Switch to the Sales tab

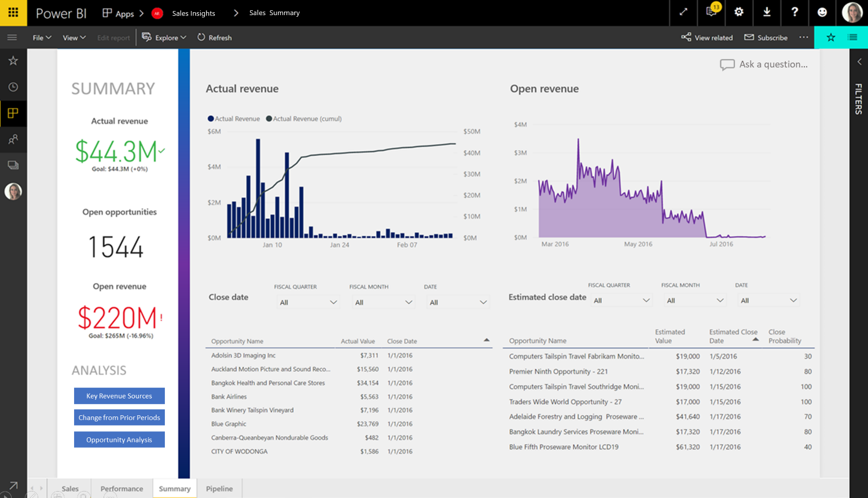pyautogui.click(x=70, y=488)
